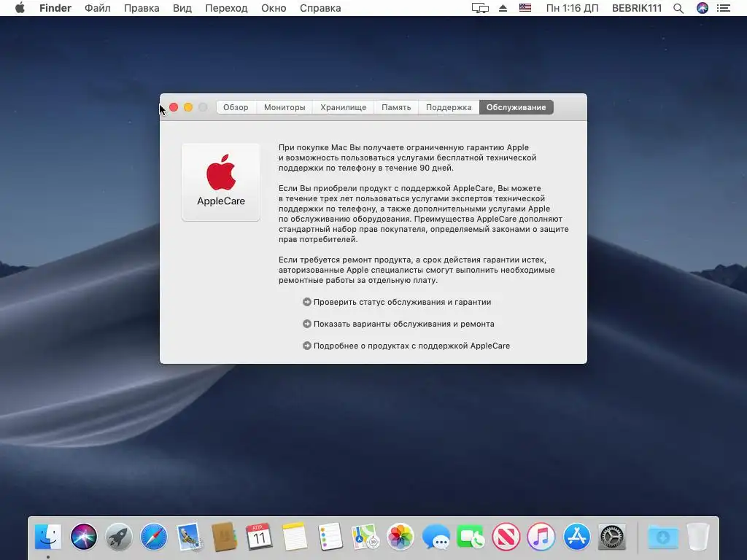Screen dimensions: 747x560
Task: Open Mail stamp icon in Dock
Action: click(189, 537)
